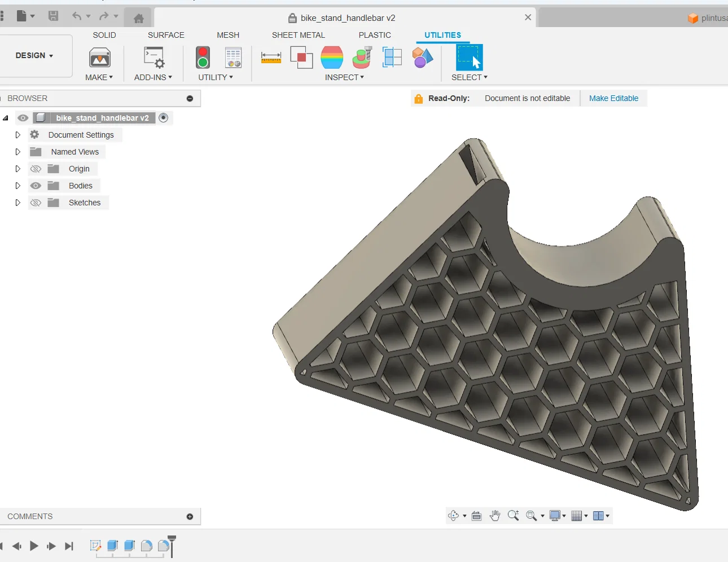Screen dimensions: 728x562
Task: Expand the Named Views folder
Action: coord(17,152)
